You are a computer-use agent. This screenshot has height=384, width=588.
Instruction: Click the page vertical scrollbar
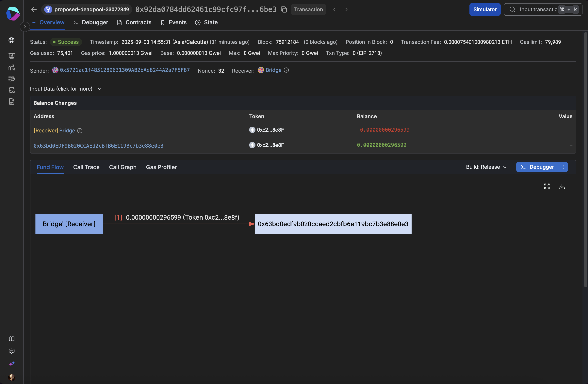(x=585, y=159)
